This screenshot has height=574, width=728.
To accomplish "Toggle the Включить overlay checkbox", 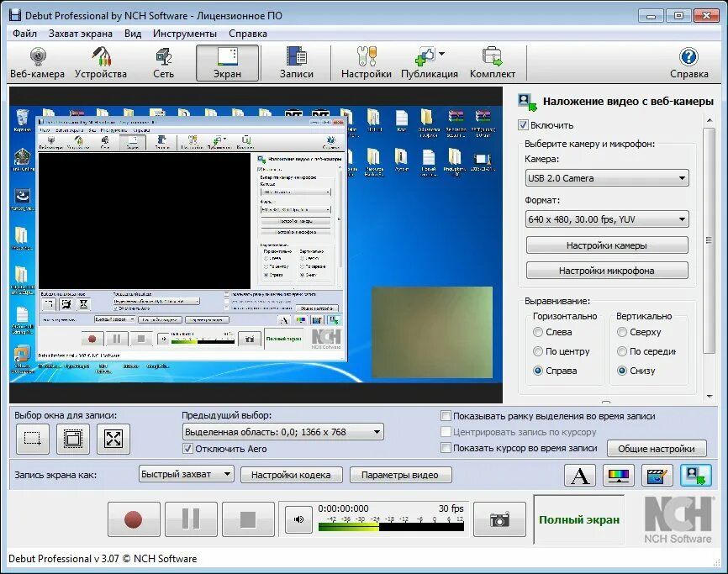I will (523, 125).
